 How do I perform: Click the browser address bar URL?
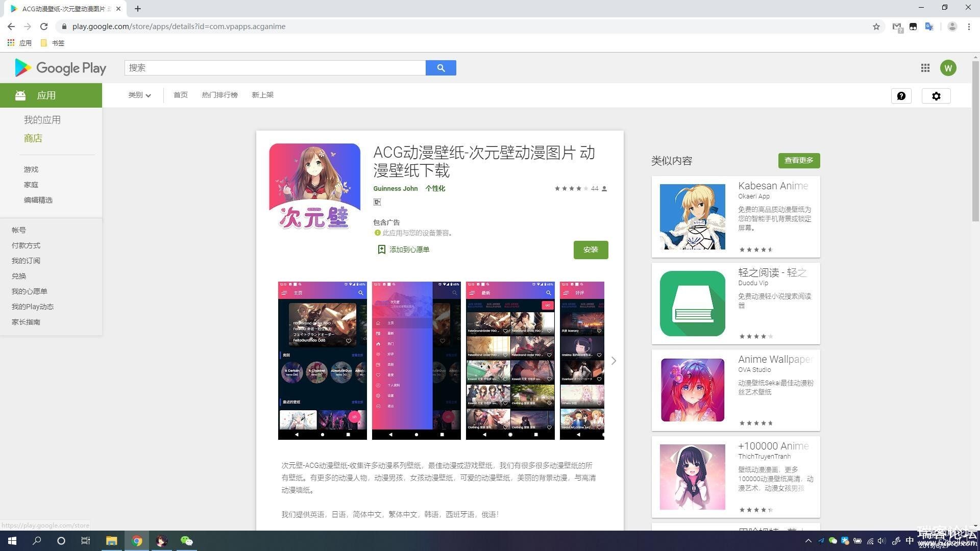click(x=179, y=27)
